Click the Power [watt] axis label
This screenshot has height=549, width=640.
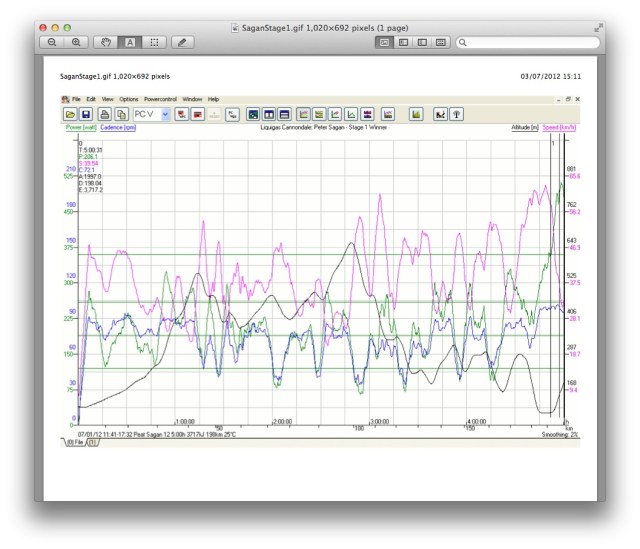click(80, 128)
